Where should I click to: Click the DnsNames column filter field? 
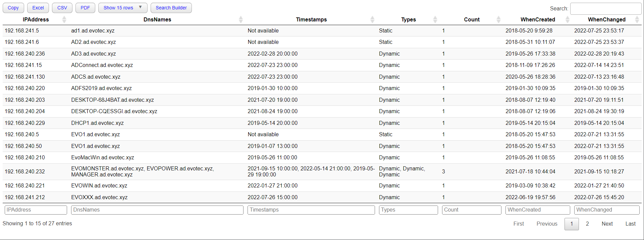pos(157,210)
